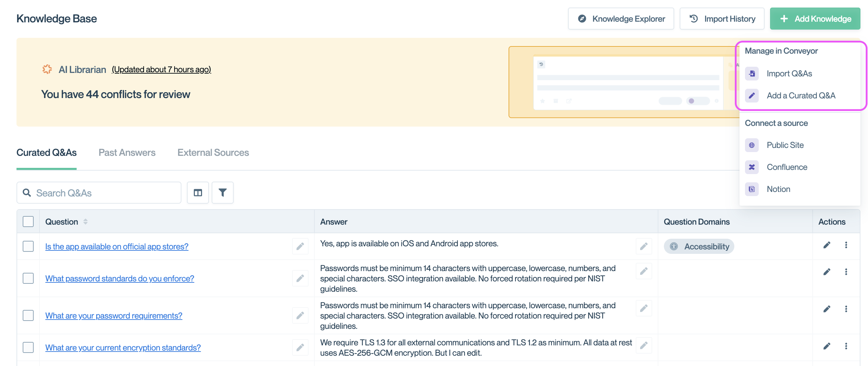Image resolution: width=868 pixels, height=366 pixels.
Task: Select Import Q&As from the menu
Action: tap(800, 74)
